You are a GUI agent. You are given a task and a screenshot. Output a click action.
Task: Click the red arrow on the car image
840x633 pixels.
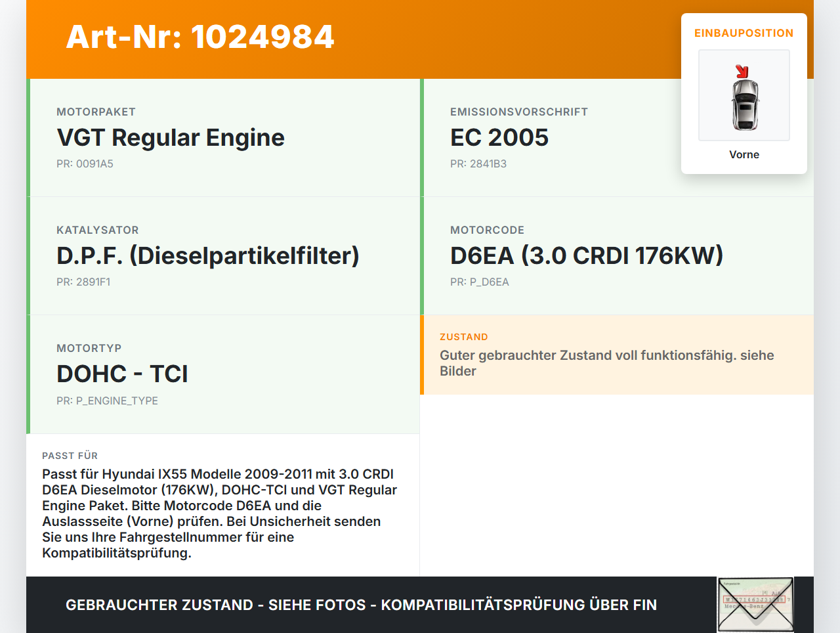click(x=742, y=72)
